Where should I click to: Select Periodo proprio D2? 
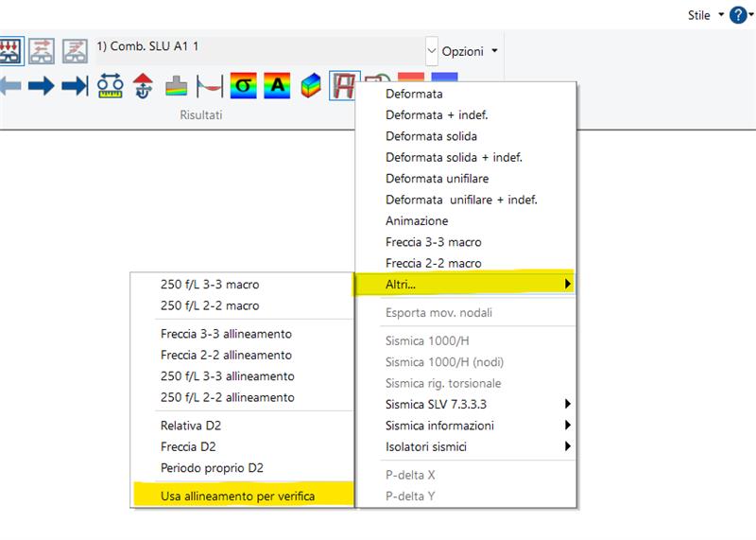(242, 467)
